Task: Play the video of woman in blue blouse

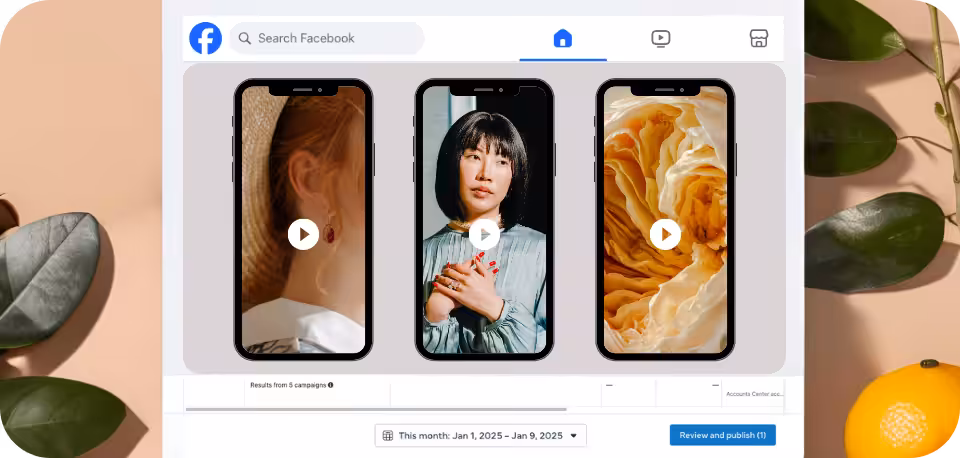Action: point(484,235)
